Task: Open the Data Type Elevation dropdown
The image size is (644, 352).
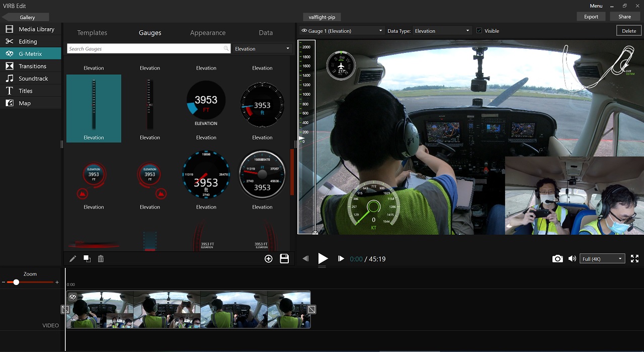Action: coord(442,31)
